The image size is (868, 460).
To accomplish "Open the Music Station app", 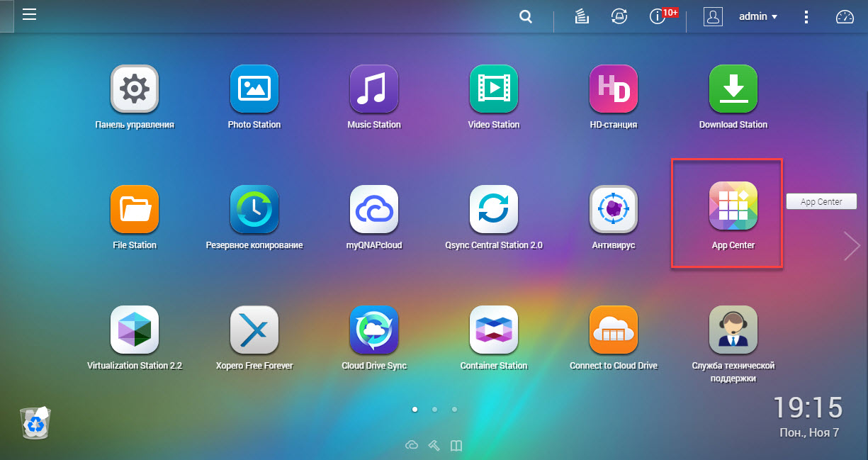I will [x=374, y=89].
